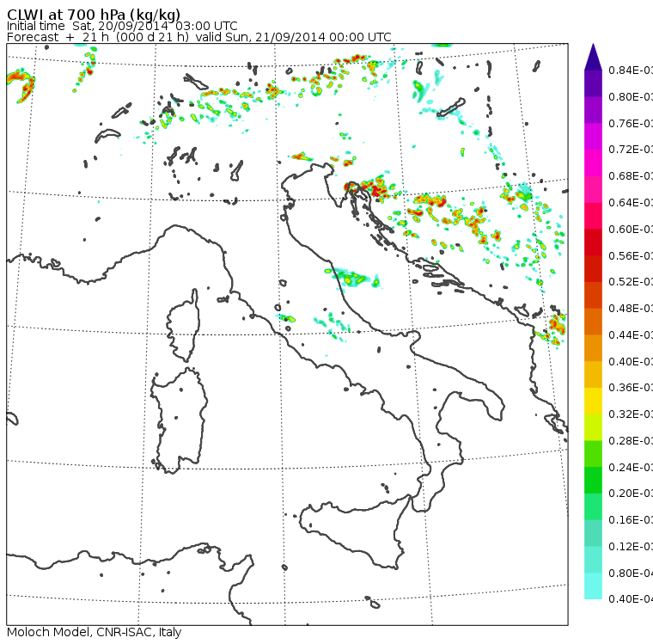Click the 0.40E-04 legend label
The width and height of the screenshot is (653, 644).
[631, 599]
